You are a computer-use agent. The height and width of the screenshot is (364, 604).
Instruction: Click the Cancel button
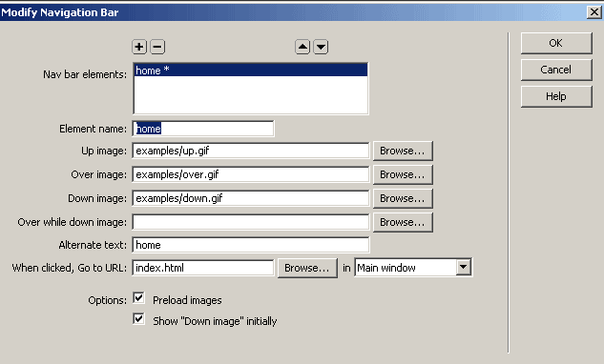pos(556,70)
